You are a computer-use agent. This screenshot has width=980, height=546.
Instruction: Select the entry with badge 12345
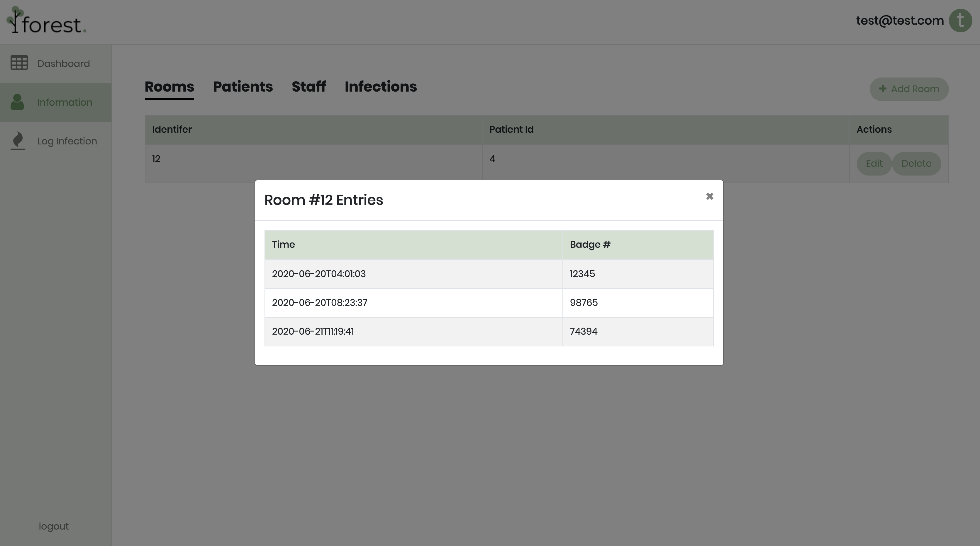coord(582,274)
